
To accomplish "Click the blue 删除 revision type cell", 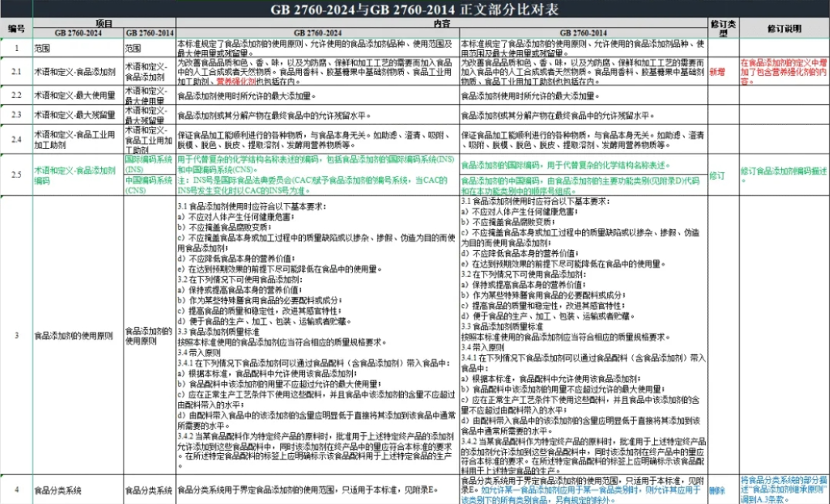I will coord(717,489).
